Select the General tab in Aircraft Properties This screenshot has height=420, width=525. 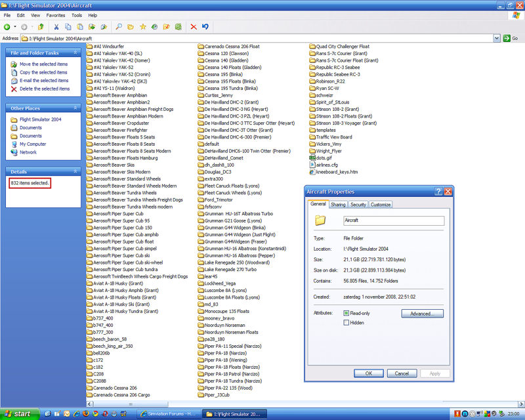[x=318, y=204]
